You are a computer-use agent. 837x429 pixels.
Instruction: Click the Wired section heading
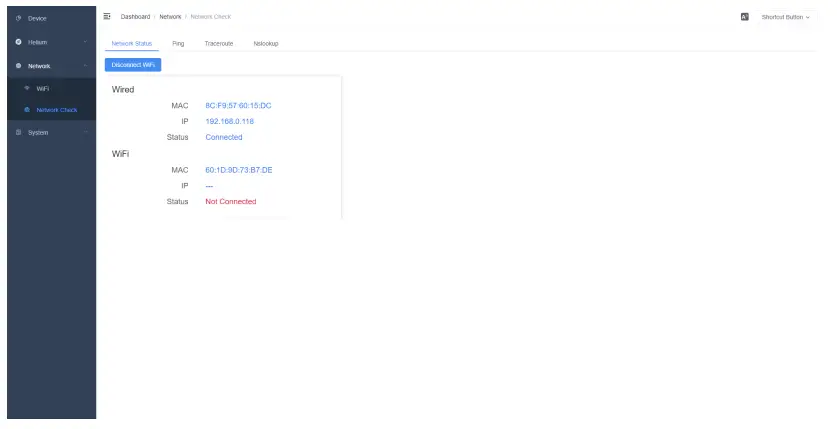[x=123, y=89]
